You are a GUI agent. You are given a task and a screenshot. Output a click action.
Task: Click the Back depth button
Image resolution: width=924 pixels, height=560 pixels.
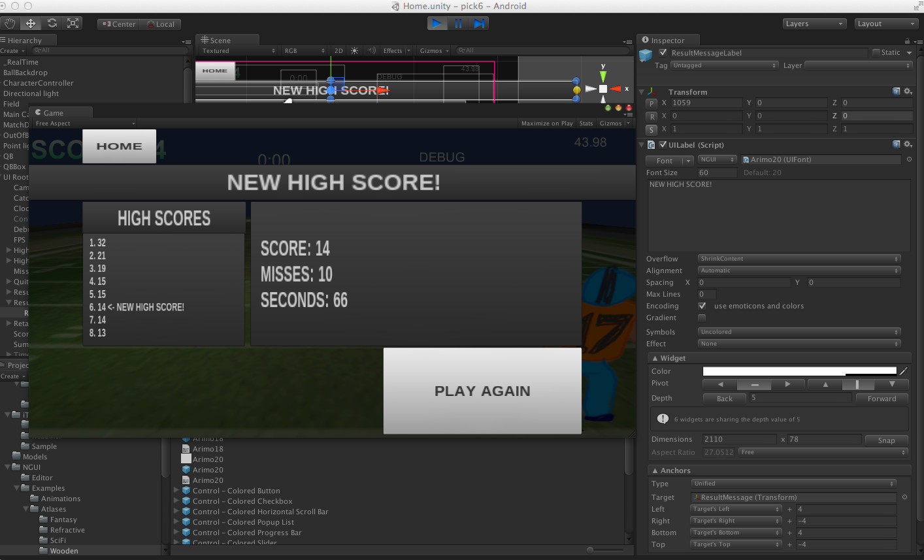tap(725, 399)
